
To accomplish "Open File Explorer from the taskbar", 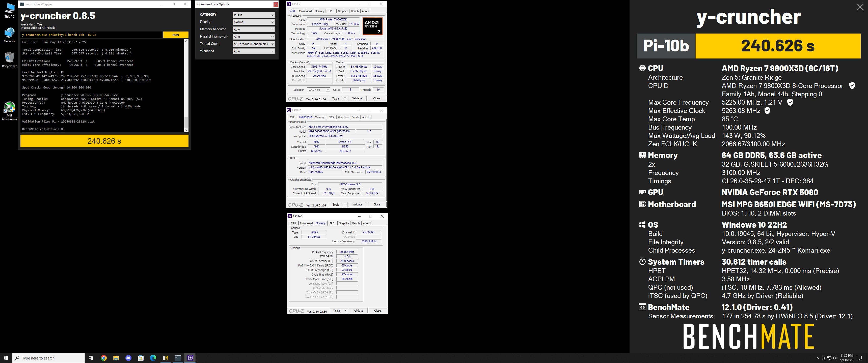I will [116, 358].
